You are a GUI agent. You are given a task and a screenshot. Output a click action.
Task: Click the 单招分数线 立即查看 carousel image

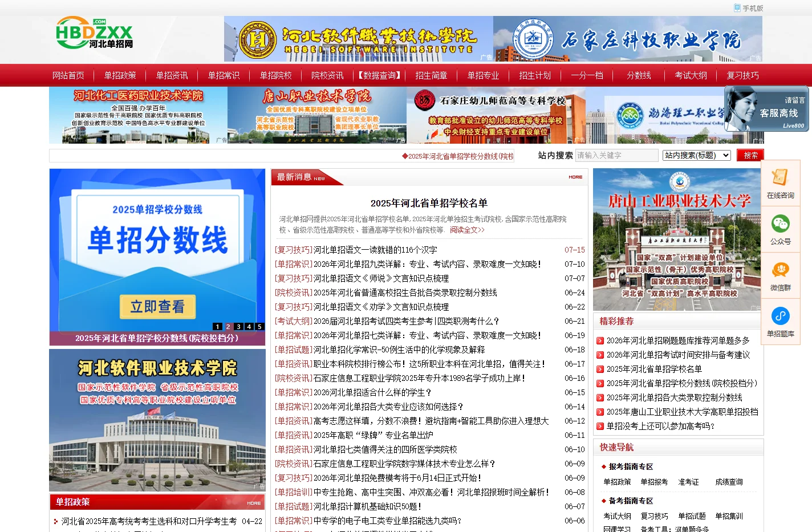click(x=157, y=250)
